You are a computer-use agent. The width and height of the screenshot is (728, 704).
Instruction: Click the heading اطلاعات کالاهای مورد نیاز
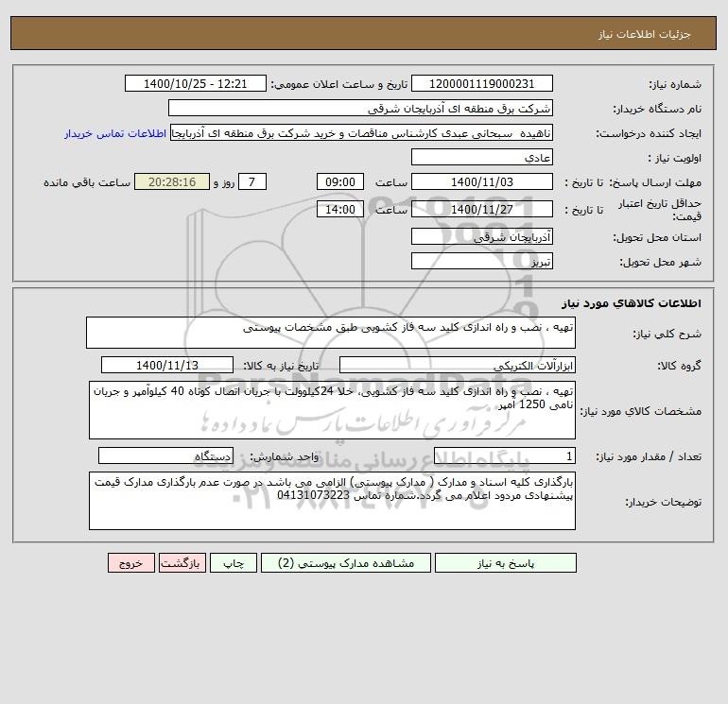point(632,303)
